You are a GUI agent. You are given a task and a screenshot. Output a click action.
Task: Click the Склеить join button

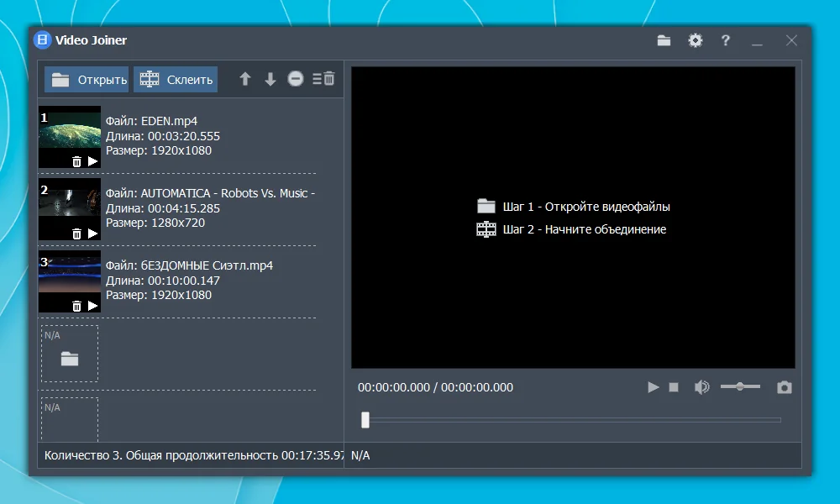coord(176,79)
